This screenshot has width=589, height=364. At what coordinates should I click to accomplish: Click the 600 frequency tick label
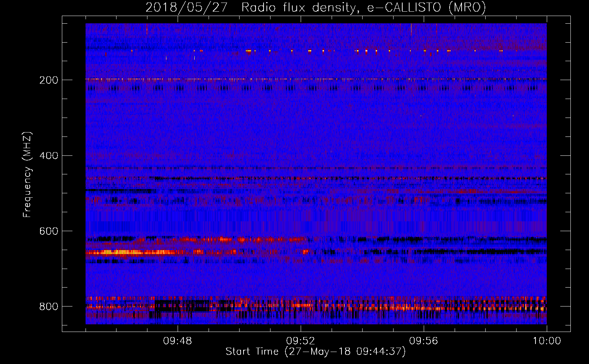tap(48, 231)
